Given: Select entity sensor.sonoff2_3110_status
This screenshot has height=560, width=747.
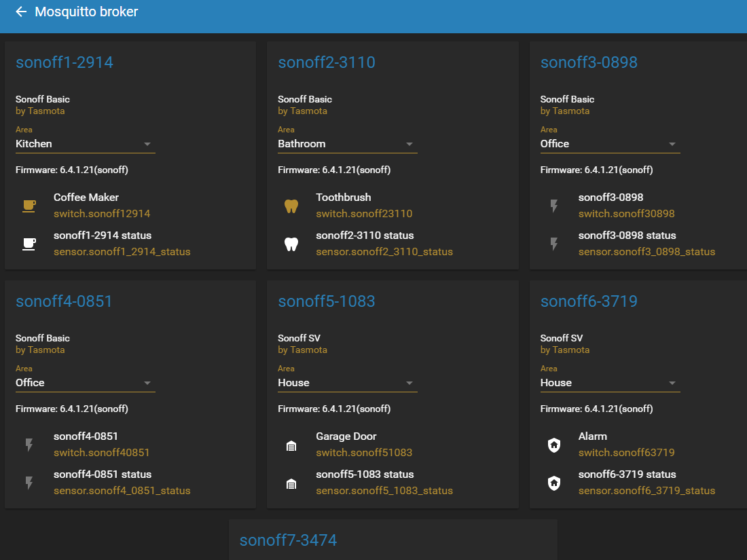Looking at the screenshot, I should pyautogui.click(x=384, y=252).
